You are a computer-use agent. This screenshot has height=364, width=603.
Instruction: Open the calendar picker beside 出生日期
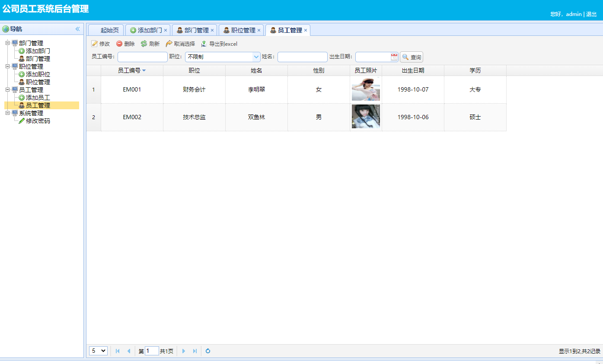coord(395,57)
